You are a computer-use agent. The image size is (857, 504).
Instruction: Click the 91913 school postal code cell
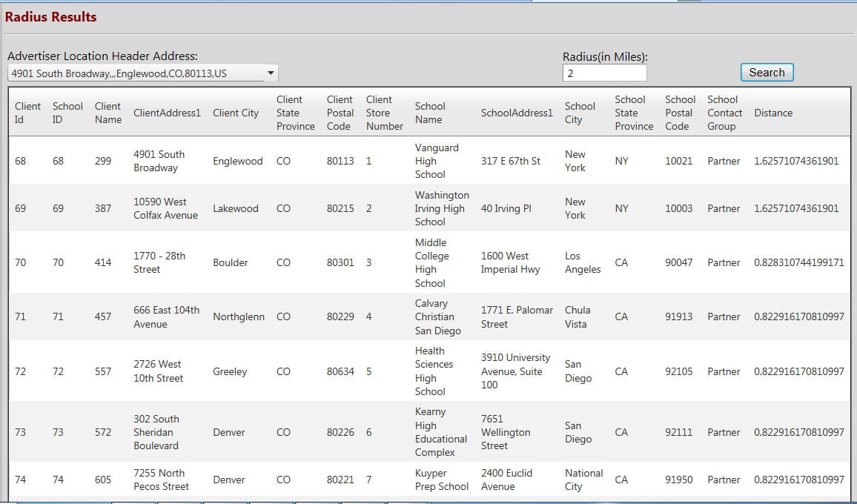679,316
